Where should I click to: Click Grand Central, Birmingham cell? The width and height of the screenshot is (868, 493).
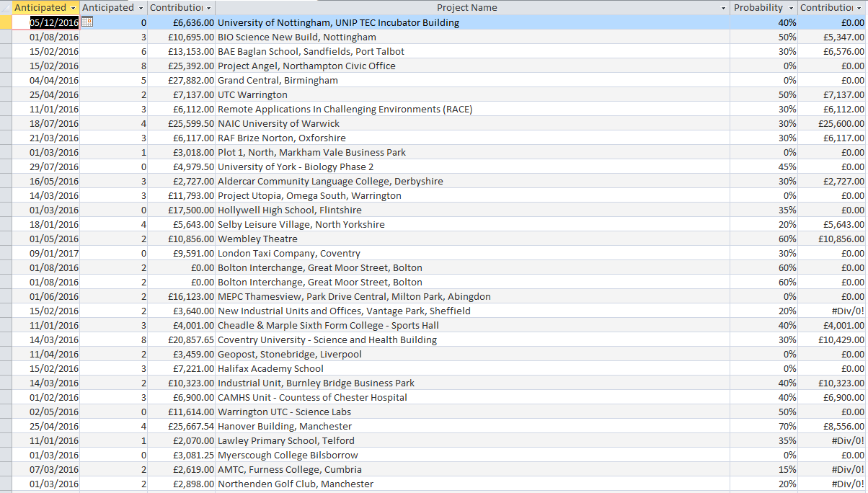[x=278, y=80]
